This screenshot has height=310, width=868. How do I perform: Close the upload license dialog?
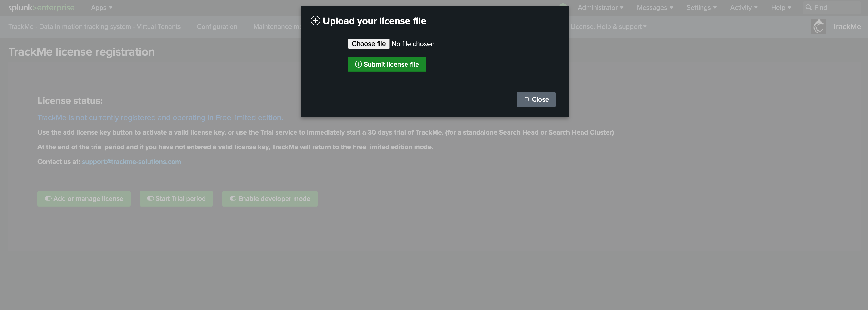click(x=536, y=99)
